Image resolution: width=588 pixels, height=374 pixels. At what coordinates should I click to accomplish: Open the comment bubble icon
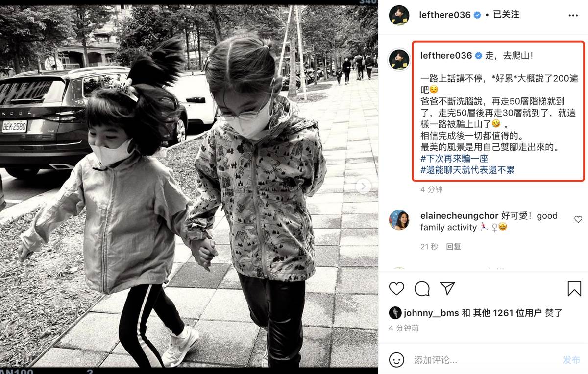point(422,289)
